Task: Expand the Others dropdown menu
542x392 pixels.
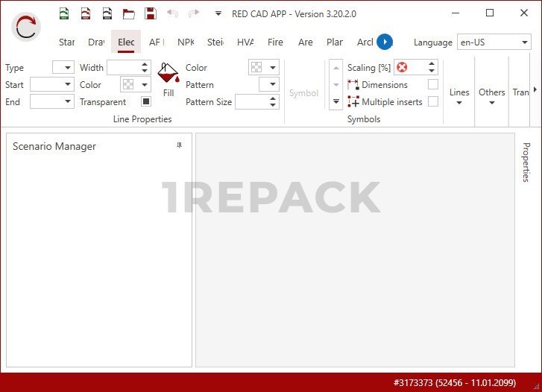Action: (x=491, y=97)
